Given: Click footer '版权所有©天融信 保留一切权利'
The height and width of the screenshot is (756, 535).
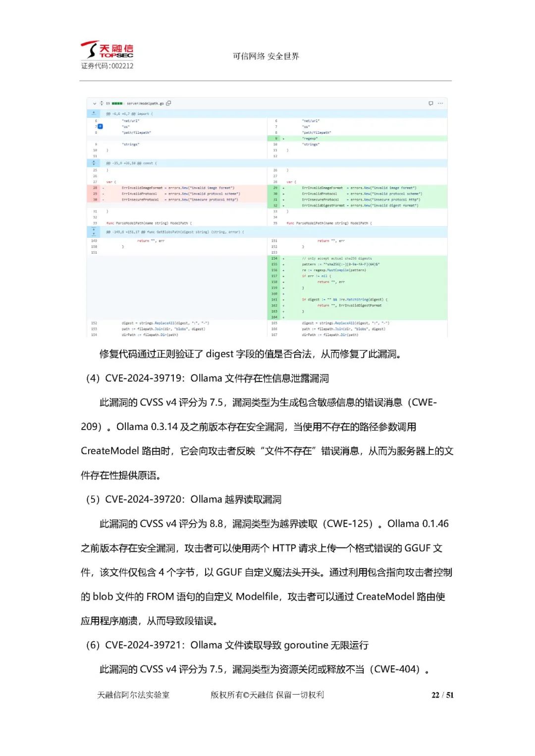Looking at the screenshot, I should click(x=267, y=695).
